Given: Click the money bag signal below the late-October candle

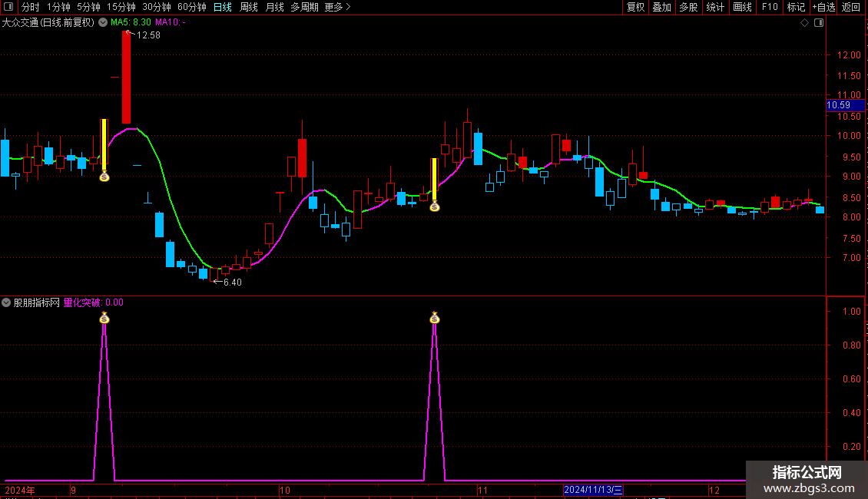Looking at the screenshot, I should tap(435, 207).
